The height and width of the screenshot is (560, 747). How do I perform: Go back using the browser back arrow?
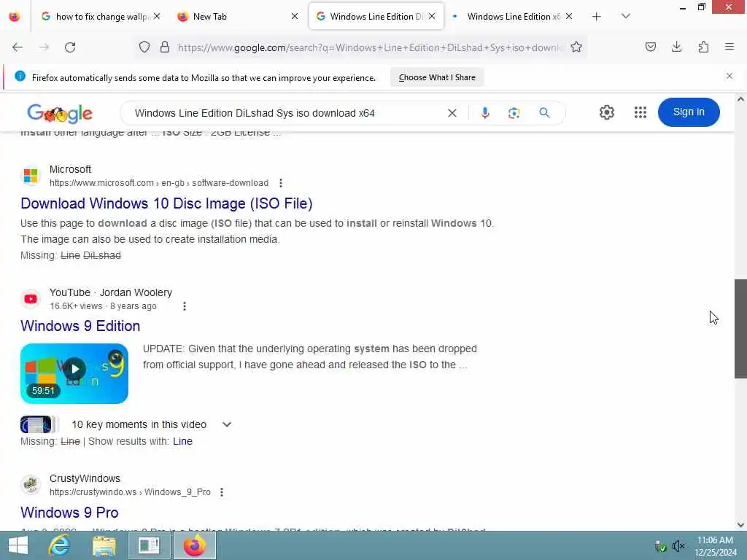click(x=18, y=47)
